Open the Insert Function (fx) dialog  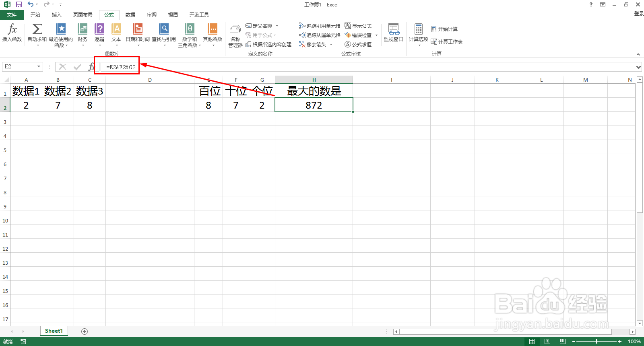point(12,33)
